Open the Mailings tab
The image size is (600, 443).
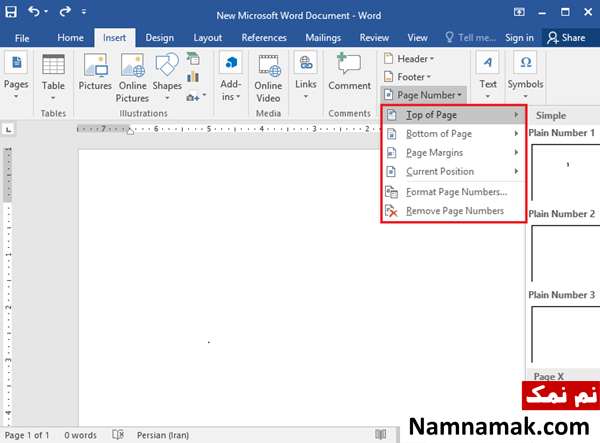323,38
